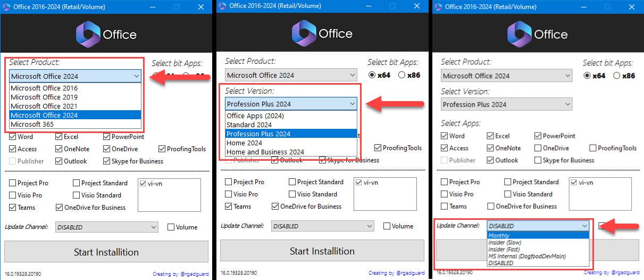Toggle Outlook checkbox in left window
The height and width of the screenshot is (280, 644).
point(59,161)
